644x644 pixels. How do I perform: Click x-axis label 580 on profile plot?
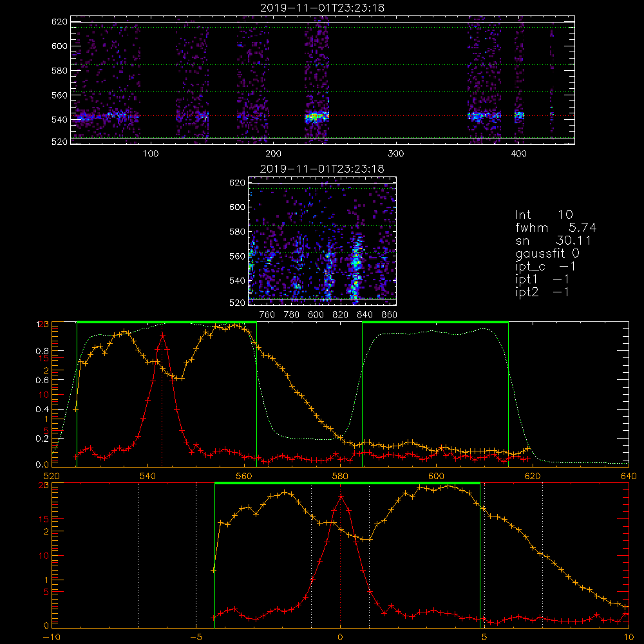click(340, 476)
